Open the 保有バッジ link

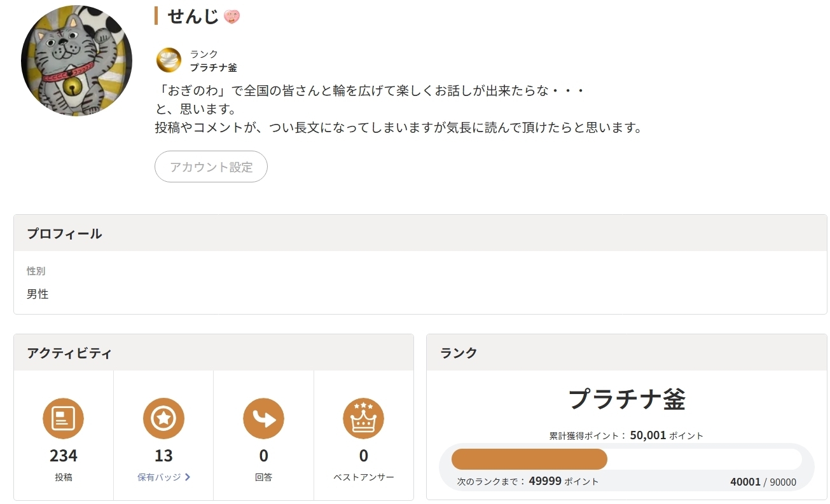[x=159, y=477]
